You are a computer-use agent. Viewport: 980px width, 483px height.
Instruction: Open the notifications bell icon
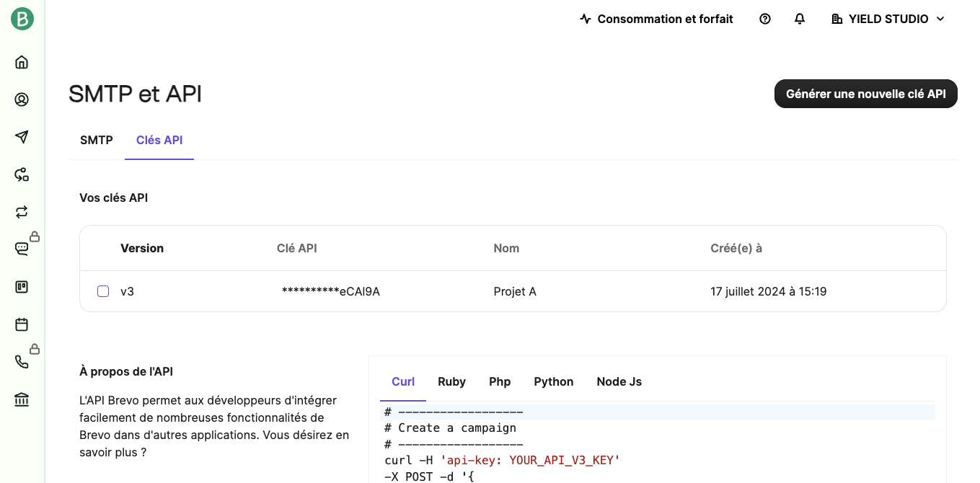point(800,19)
